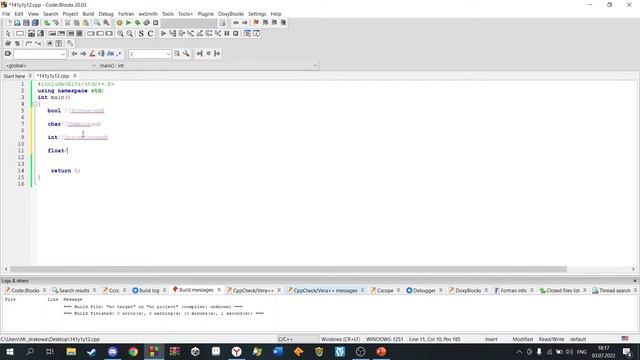The height and width of the screenshot is (360, 640).
Task: Click the thread search options wrench icon
Action: [x=186, y=53]
